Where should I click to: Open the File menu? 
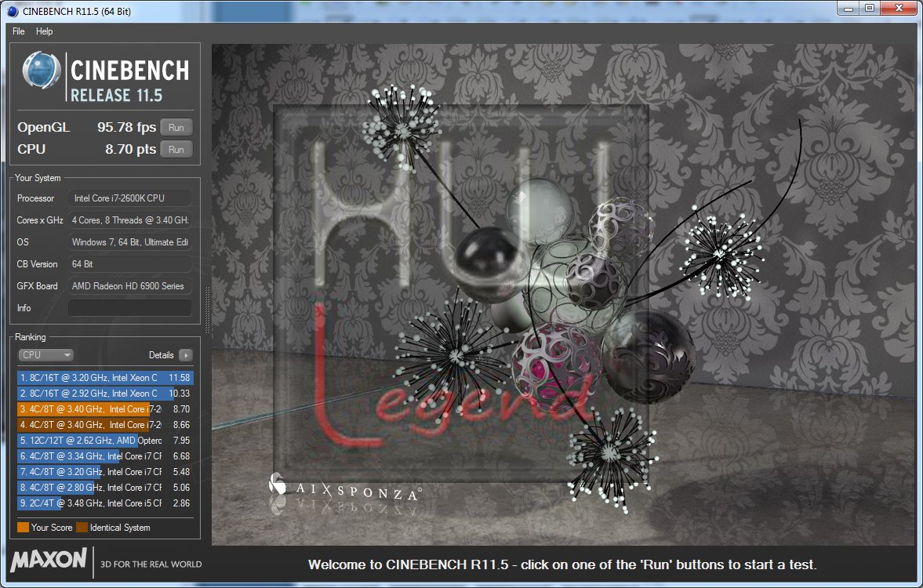tap(18, 31)
